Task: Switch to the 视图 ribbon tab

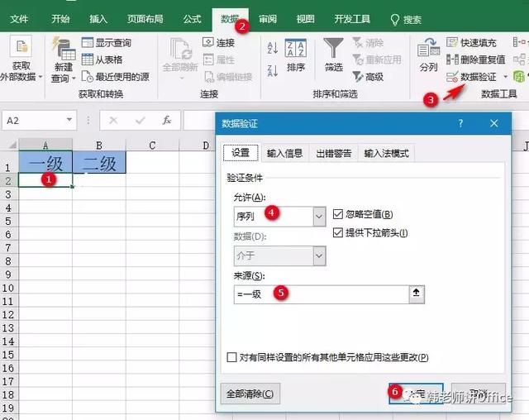Action: [x=305, y=19]
